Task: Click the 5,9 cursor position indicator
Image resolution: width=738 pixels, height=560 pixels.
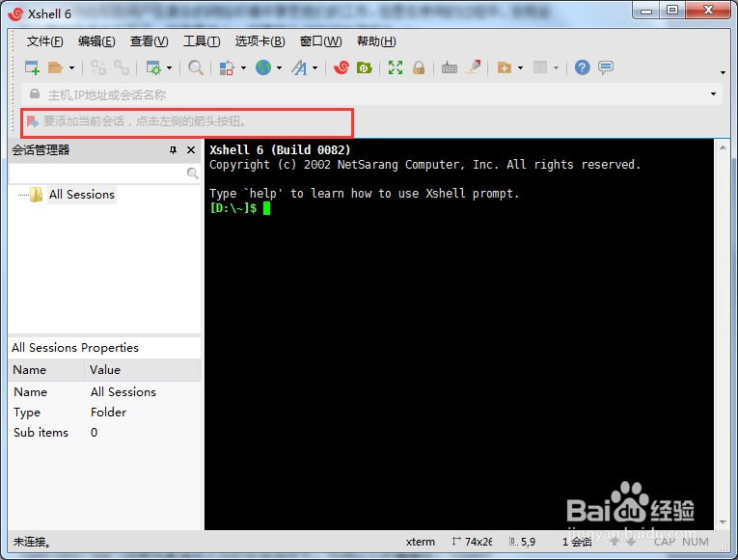Action: tap(523, 542)
